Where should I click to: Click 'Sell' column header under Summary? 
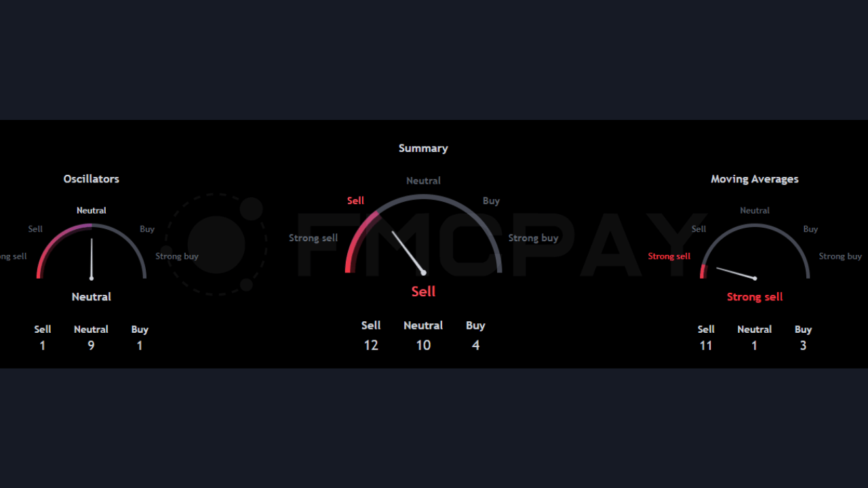371,325
